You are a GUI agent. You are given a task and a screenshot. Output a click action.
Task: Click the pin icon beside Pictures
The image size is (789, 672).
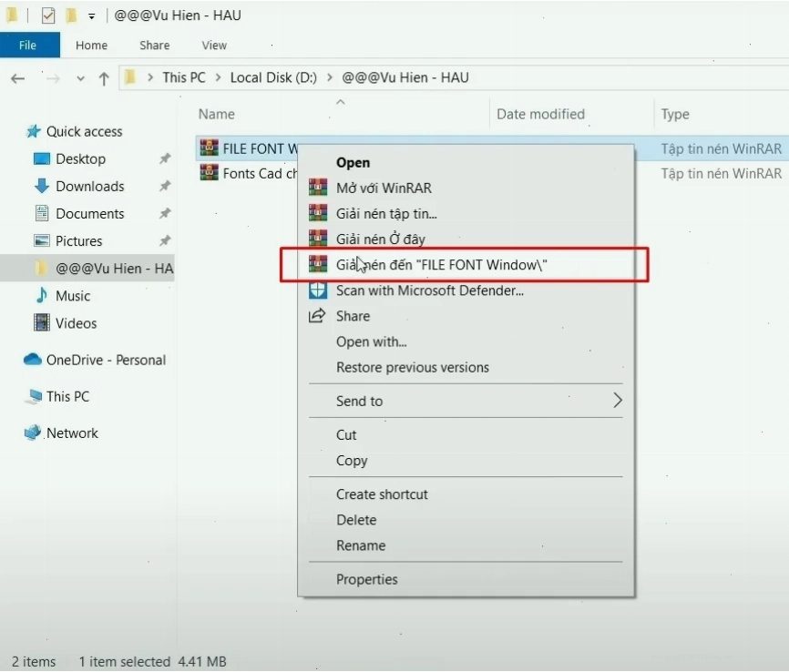tap(165, 240)
